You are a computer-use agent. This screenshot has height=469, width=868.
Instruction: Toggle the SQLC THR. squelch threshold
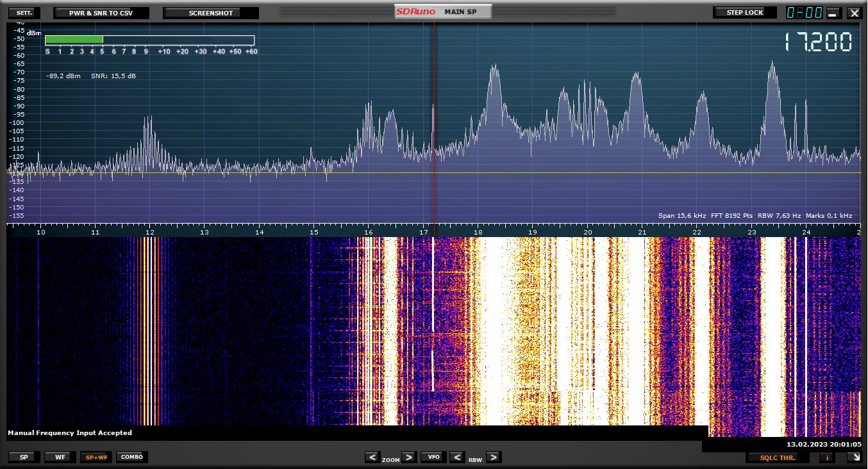click(x=777, y=457)
